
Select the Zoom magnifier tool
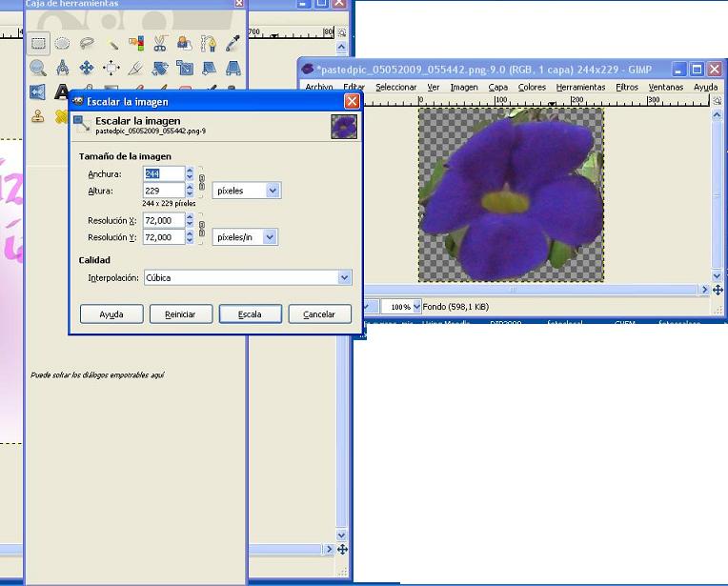pyautogui.click(x=38, y=68)
